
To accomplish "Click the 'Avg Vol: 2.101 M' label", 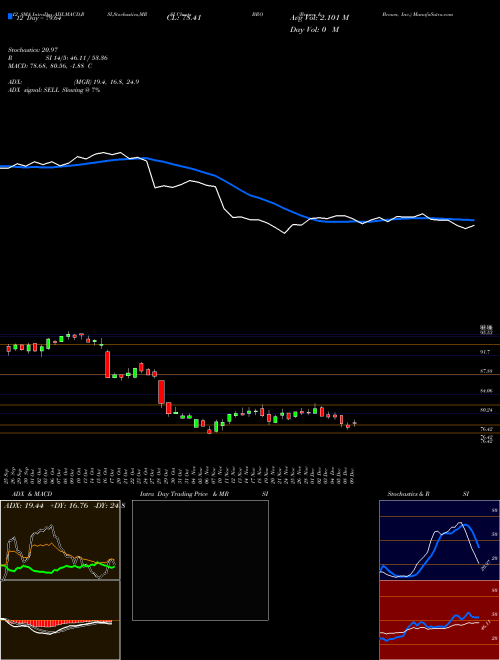I will point(319,18).
